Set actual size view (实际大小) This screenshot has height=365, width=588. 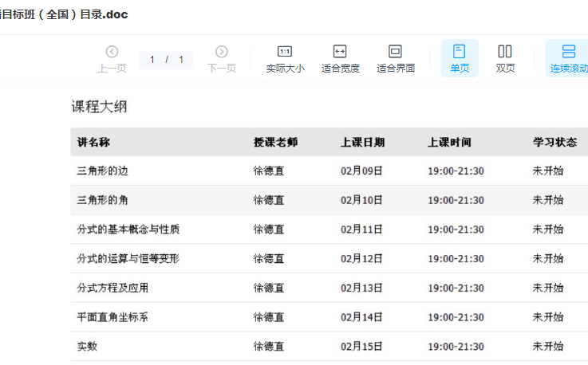tap(285, 59)
